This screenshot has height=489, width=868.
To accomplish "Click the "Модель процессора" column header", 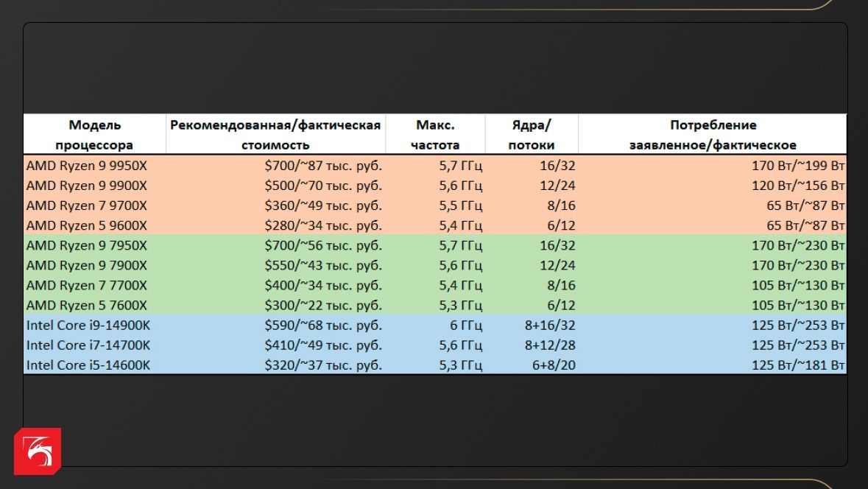I will pyautogui.click(x=94, y=135).
